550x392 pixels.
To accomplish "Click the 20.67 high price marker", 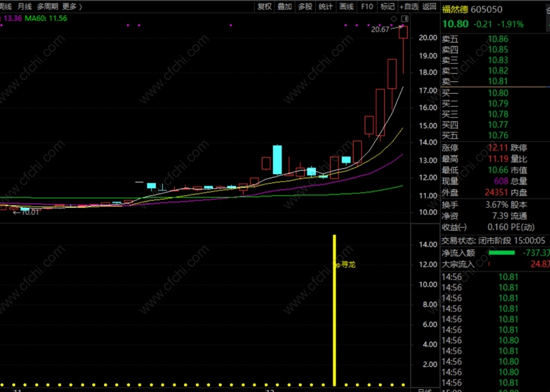I will point(380,29).
